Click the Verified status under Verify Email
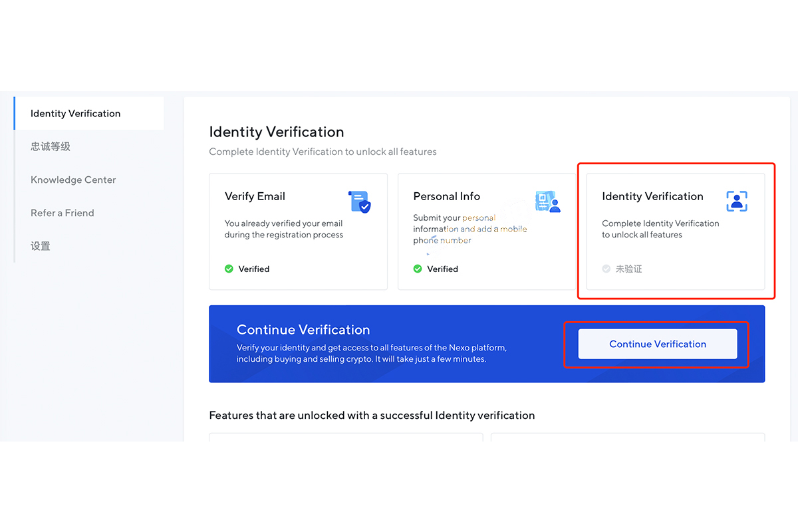This screenshot has height=532, width=798. [254, 269]
